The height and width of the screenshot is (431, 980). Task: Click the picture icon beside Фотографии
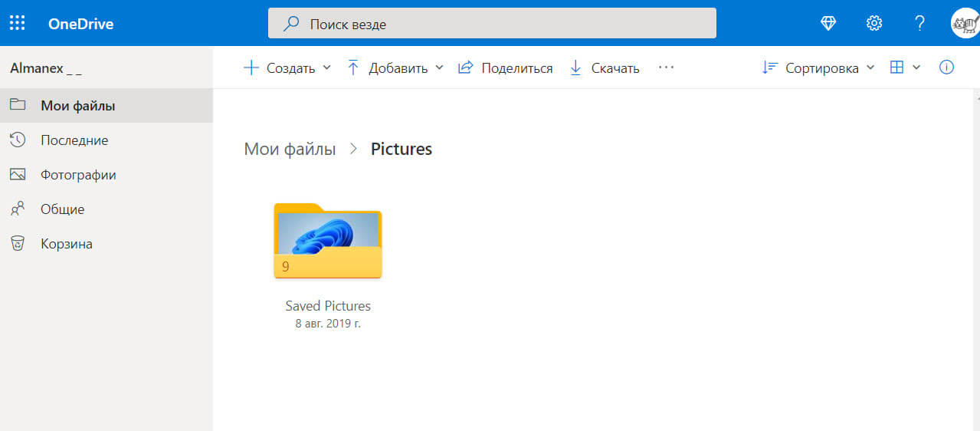coord(18,174)
